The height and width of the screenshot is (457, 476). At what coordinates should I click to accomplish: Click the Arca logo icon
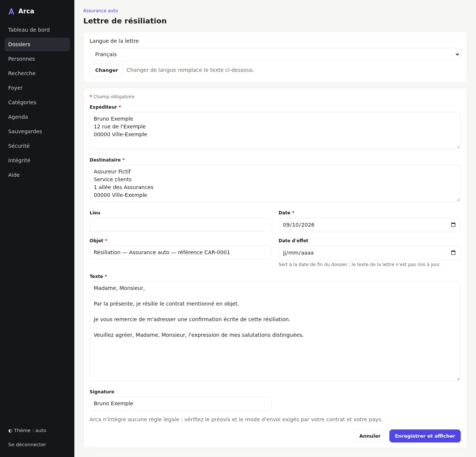[12, 12]
